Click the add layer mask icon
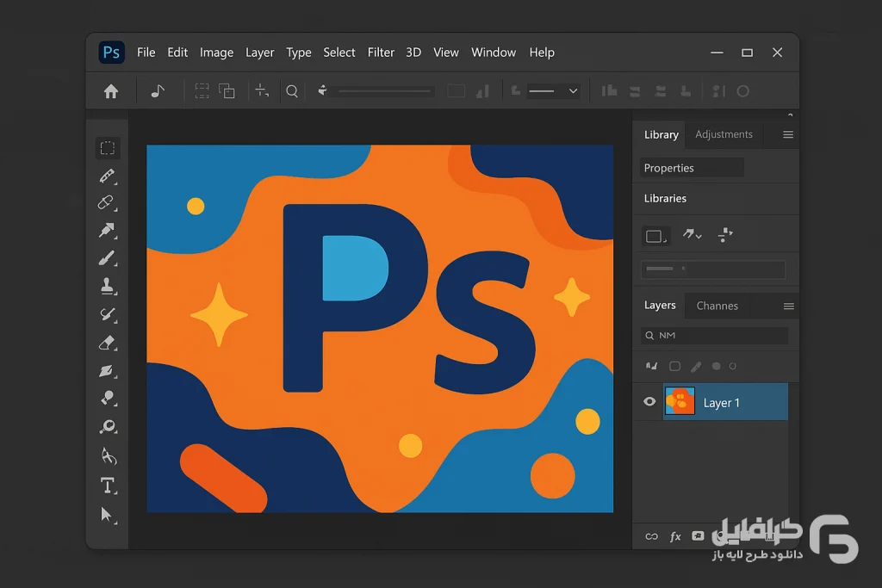Image resolution: width=882 pixels, height=588 pixels. (698, 535)
